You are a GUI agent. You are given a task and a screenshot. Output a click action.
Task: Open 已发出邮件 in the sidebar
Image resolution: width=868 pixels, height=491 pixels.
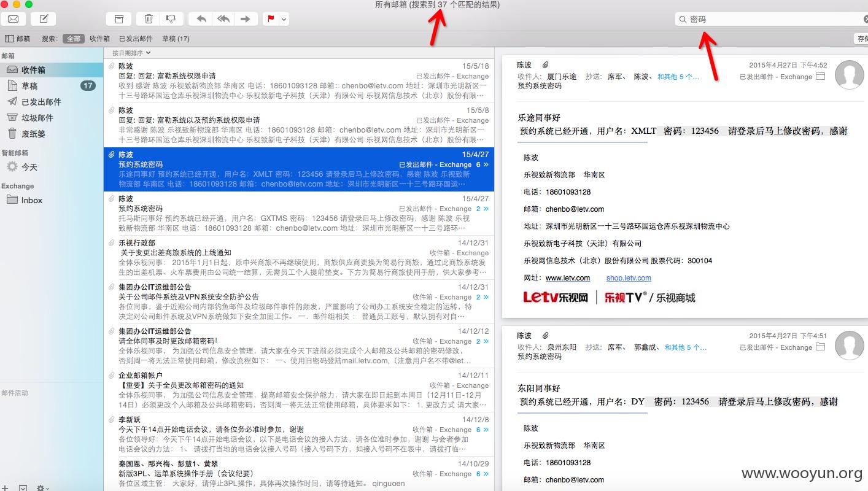52,102
